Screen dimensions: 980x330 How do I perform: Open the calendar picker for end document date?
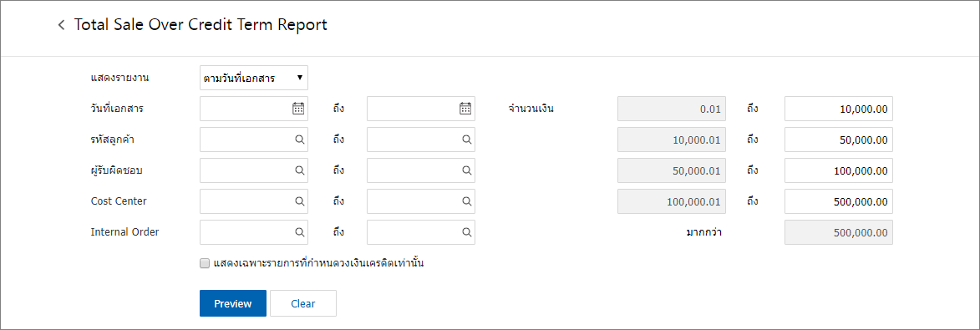click(x=465, y=109)
